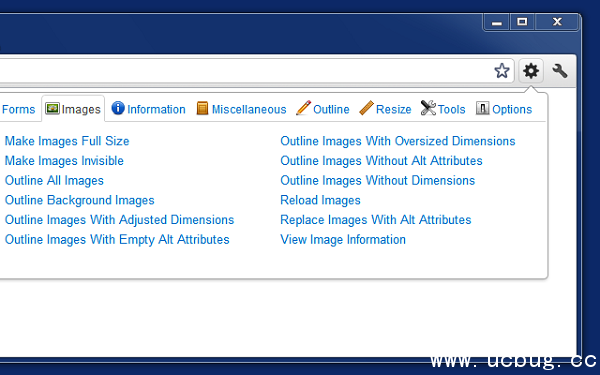This screenshot has height=375, width=600.
Task: Click the Miscellaneous tab book icon
Action: (202, 108)
